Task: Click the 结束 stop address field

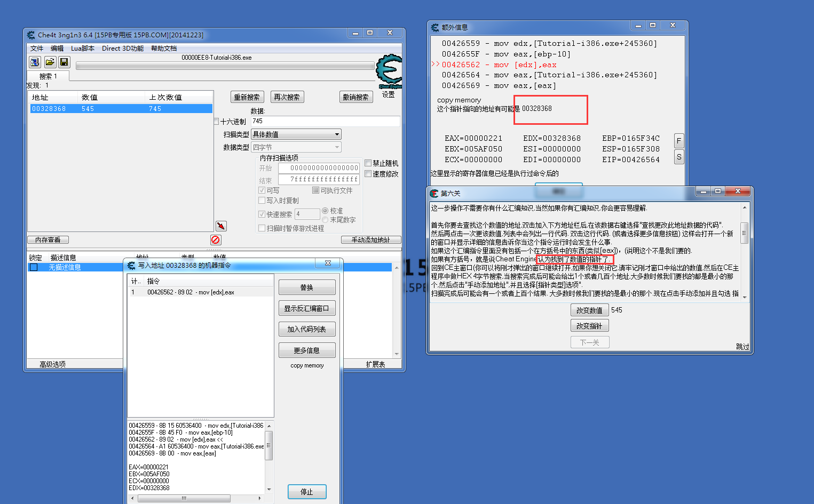Action: (x=319, y=180)
